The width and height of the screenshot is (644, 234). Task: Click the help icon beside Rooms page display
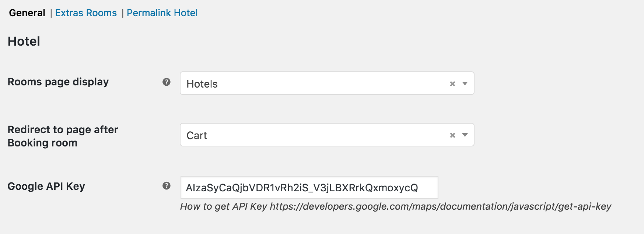(x=167, y=82)
